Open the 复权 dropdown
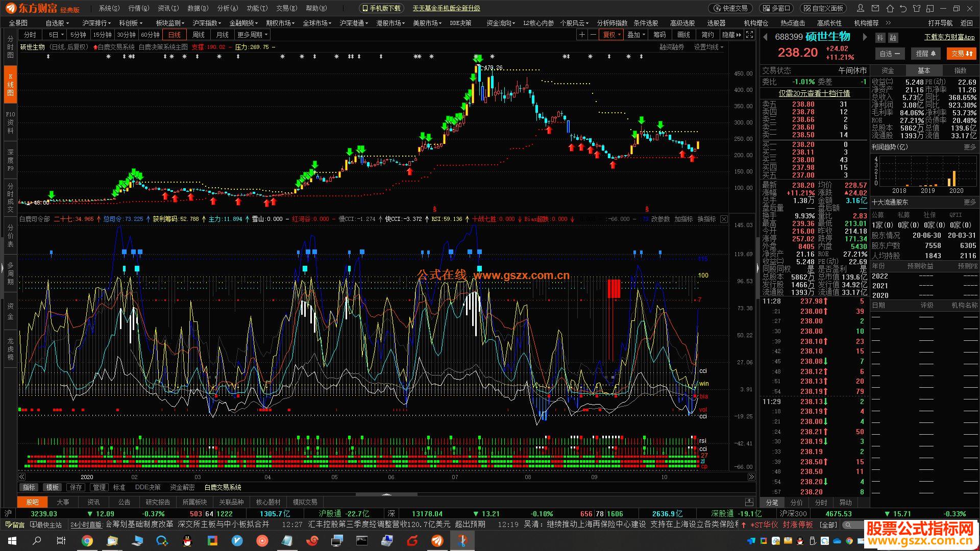This screenshot has height=551, width=980. pyautogui.click(x=611, y=35)
